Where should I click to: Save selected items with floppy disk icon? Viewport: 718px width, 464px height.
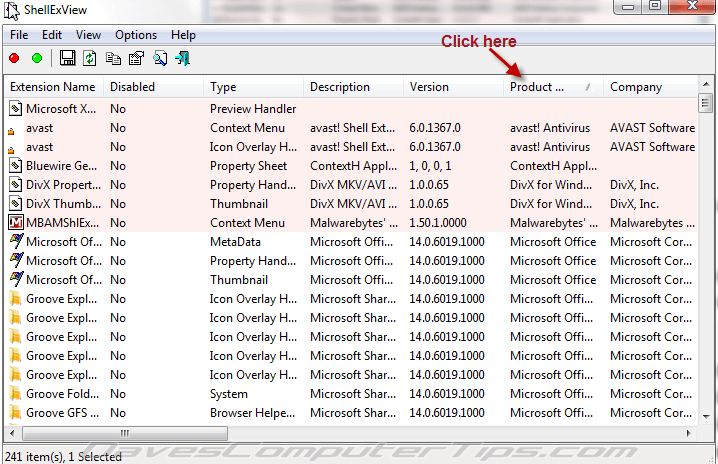click(67, 58)
